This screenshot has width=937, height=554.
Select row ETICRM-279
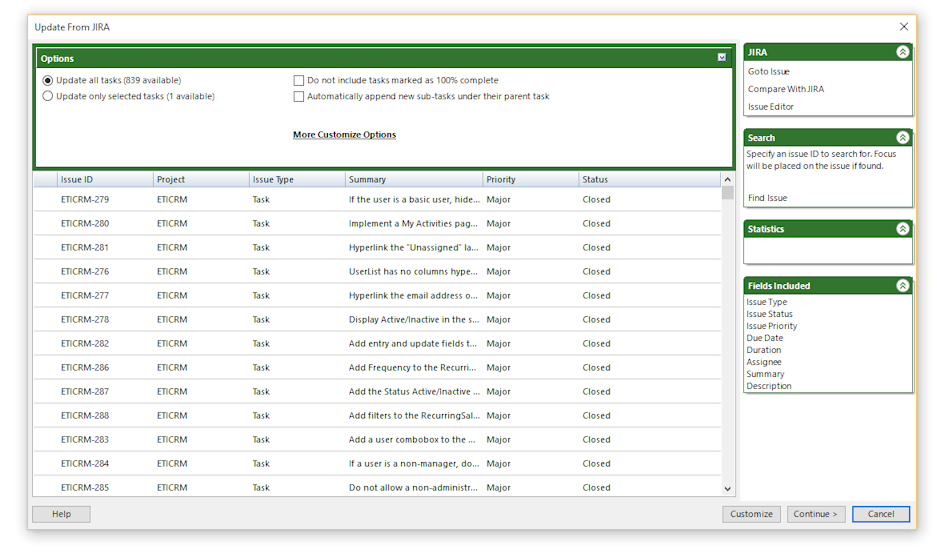(x=377, y=200)
